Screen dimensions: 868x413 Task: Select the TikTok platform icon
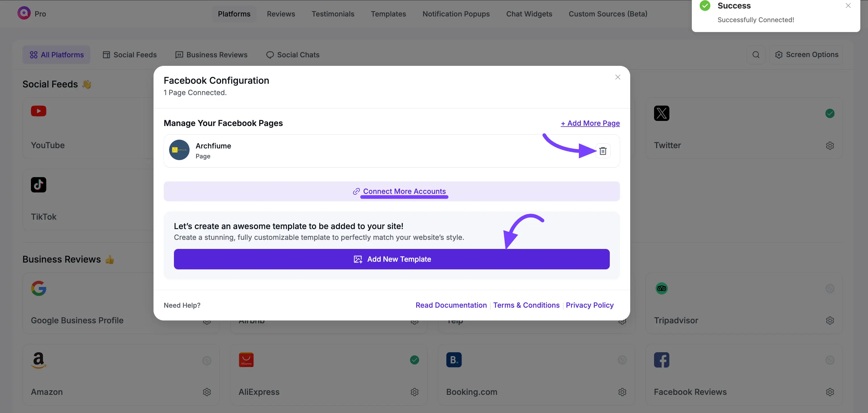coord(38,185)
